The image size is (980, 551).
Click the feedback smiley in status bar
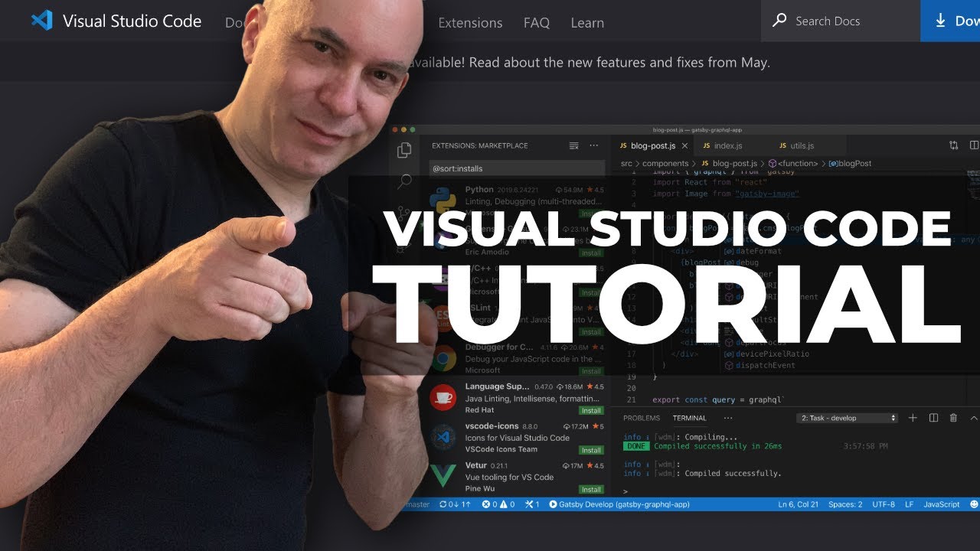coord(974,504)
